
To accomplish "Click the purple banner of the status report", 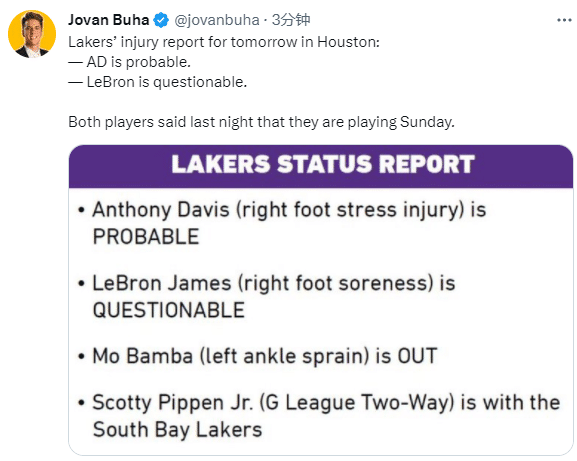I will point(321,167).
